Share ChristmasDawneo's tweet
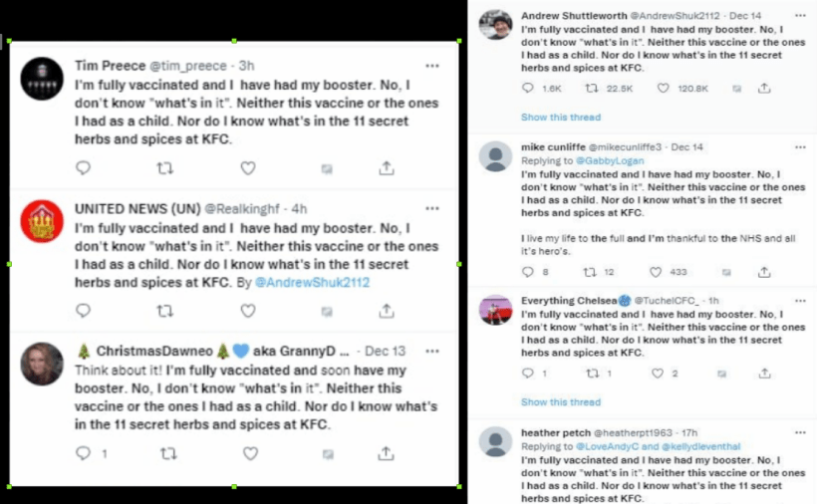This screenshot has width=817, height=504. (386, 453)
